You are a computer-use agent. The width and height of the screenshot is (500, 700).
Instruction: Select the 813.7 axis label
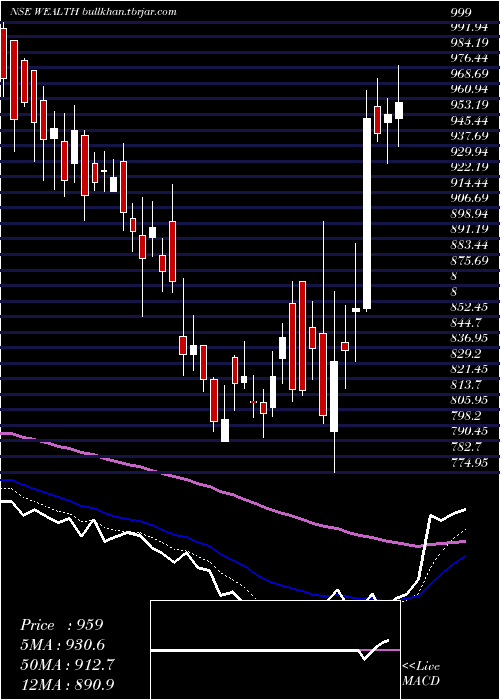tap(465, 384)
